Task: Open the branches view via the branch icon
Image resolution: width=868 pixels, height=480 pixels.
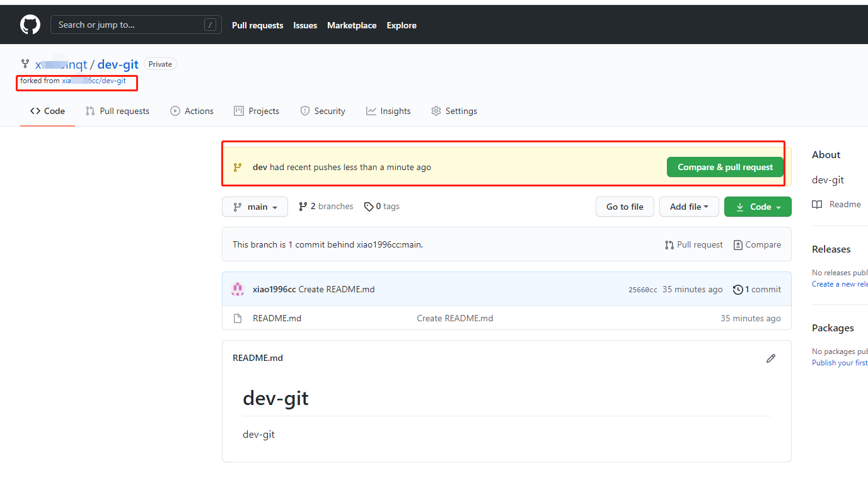Action: point(303,206)
